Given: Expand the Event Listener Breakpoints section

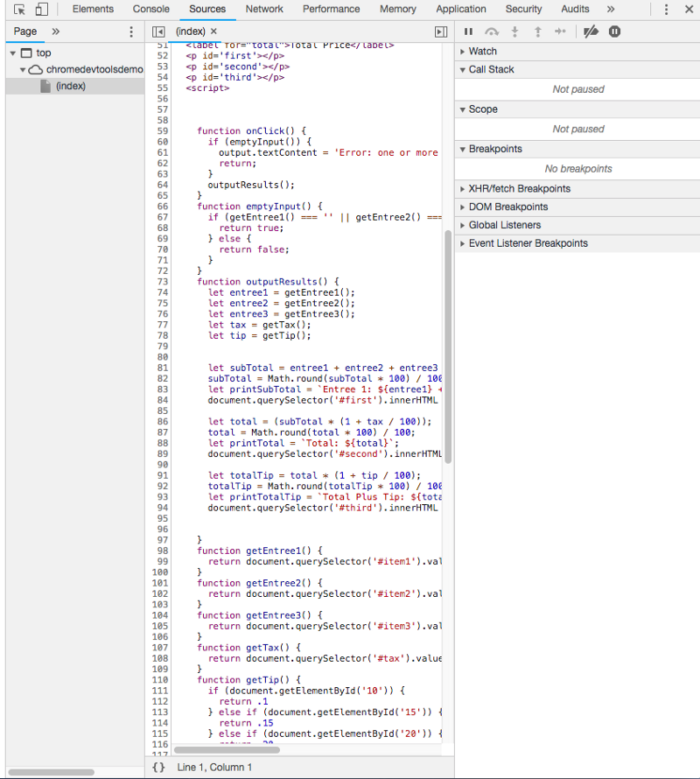Looking at the screenshot, I should click(x=528, y=243).
